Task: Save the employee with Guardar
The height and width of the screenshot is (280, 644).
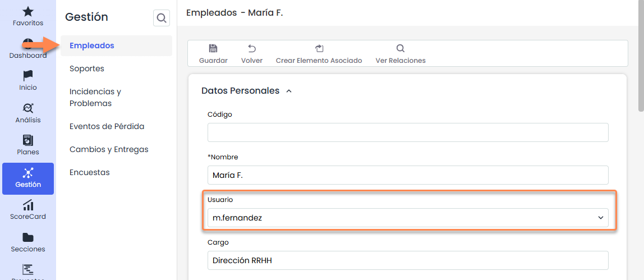Action: (213, 54)
